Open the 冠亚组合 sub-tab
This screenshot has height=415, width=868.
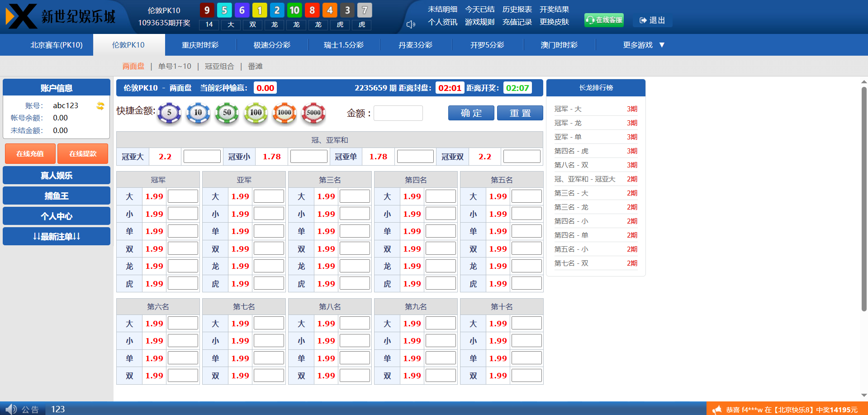point(219,67)
